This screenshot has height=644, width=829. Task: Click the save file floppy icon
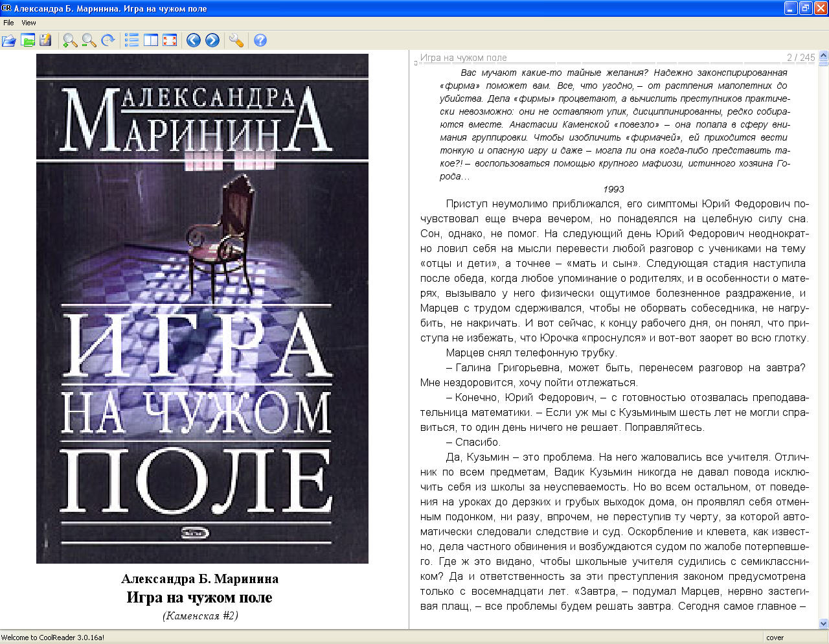pyautogui.click(x=45, y=40)
